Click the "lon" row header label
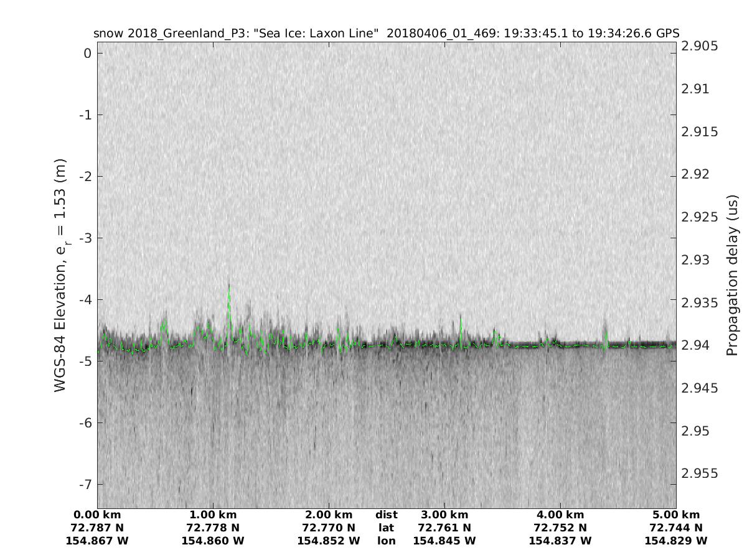 [386, 541]
